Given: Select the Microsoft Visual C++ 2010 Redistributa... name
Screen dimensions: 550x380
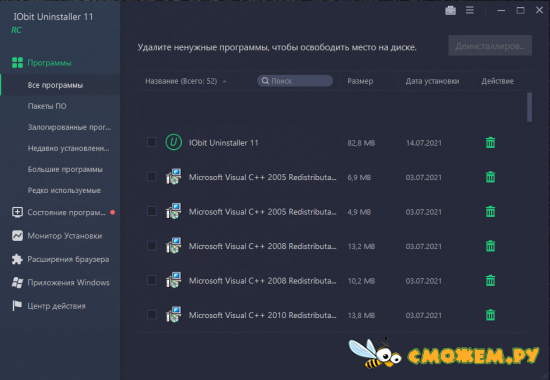Looking at the screenshot, I should click(262, 315).
